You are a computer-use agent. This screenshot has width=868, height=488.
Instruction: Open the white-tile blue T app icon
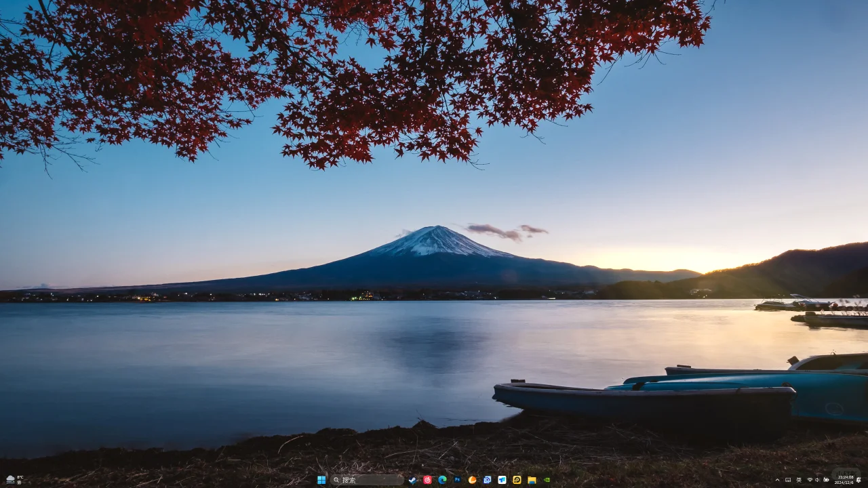click(502, 480)
